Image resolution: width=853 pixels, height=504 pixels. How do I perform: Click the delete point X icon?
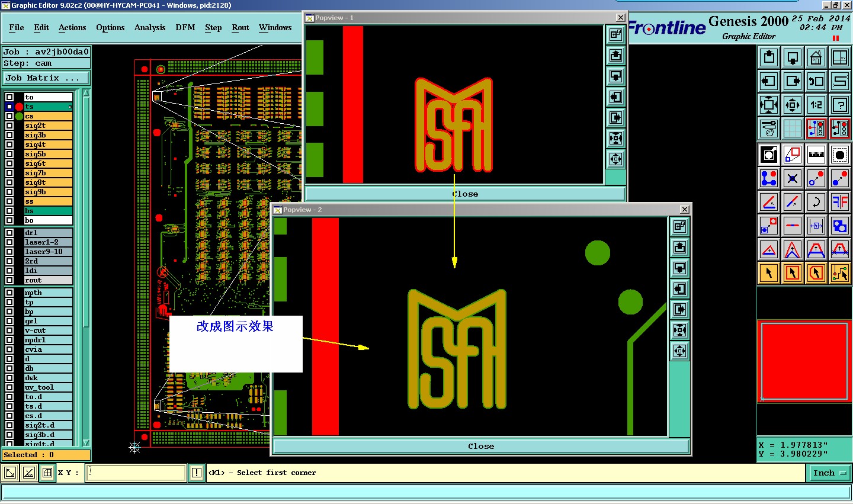[x=793, y=178]
